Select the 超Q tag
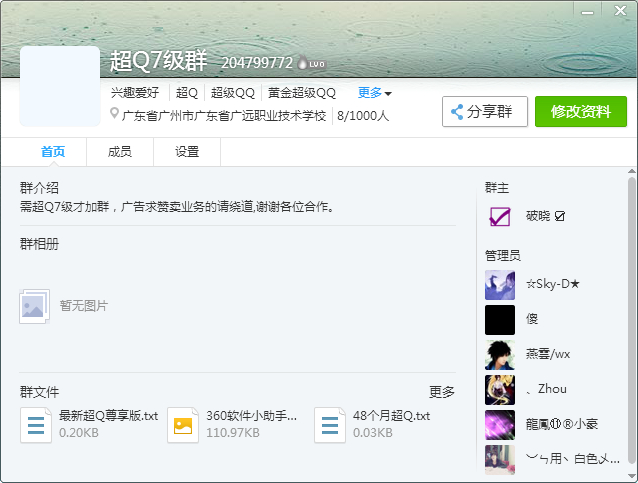638x483 pixels. pyautogui.click(x=187, y=93)
